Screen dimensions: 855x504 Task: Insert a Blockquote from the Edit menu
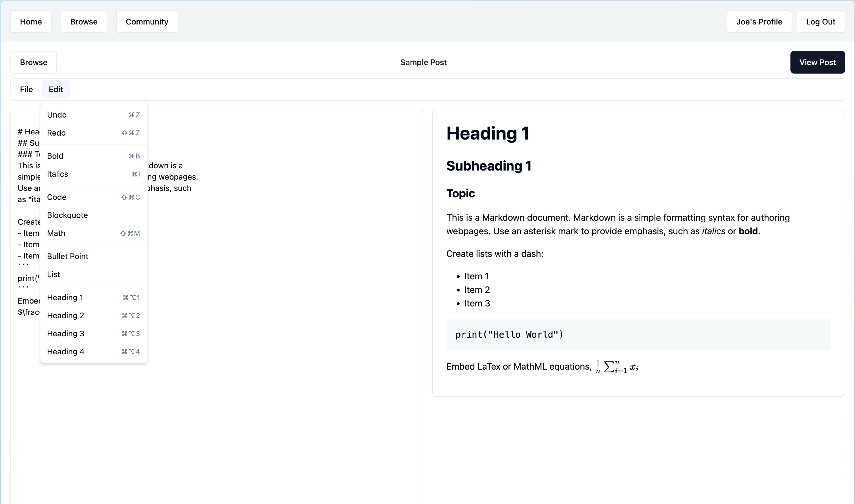pyautogui.click(x=94, y=215)
